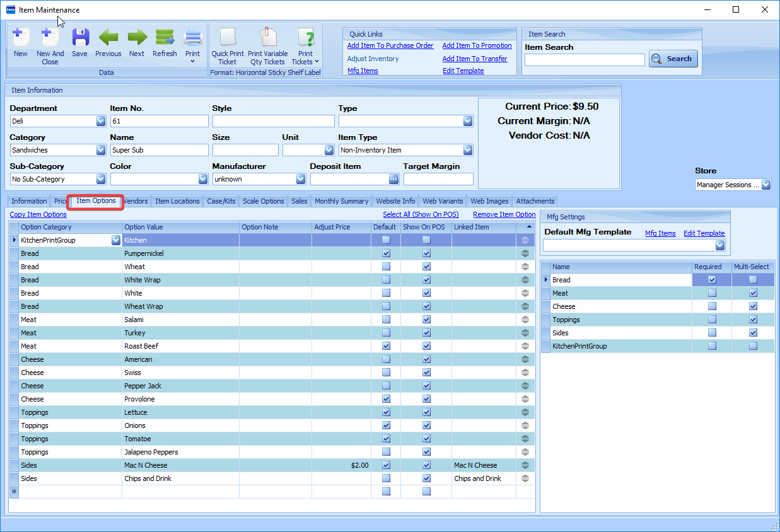The image size is (780, 532).
Task: Toggle Default checkbox for Wheat bread
Action: 386,267
